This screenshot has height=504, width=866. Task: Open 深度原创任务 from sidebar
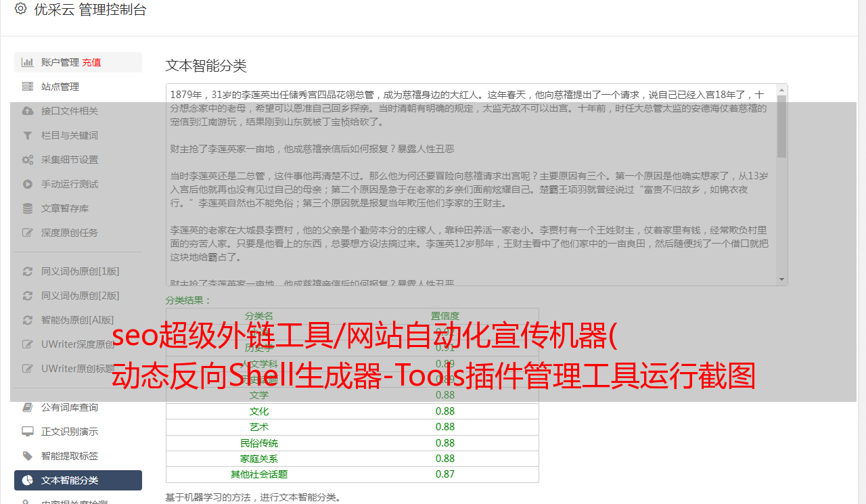click(x=78, y=233)
